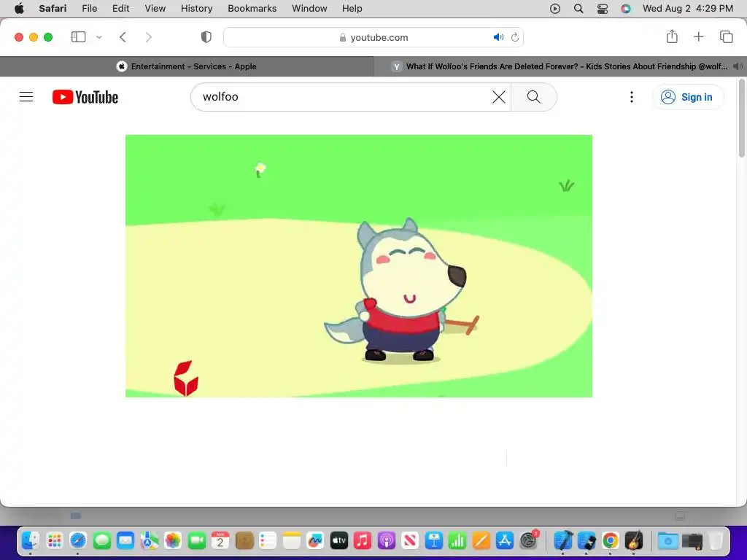
Task: Open Launchpad from the Dock
Action: coord(54,541)
